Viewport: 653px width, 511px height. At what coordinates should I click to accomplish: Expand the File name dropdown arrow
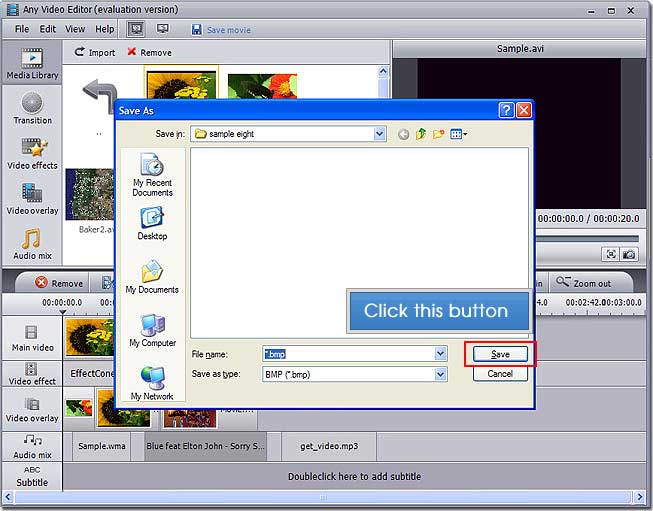coord(441,354)
